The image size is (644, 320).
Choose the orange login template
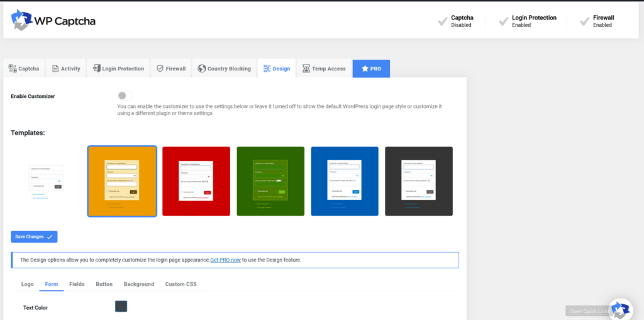tap(122, 181)
